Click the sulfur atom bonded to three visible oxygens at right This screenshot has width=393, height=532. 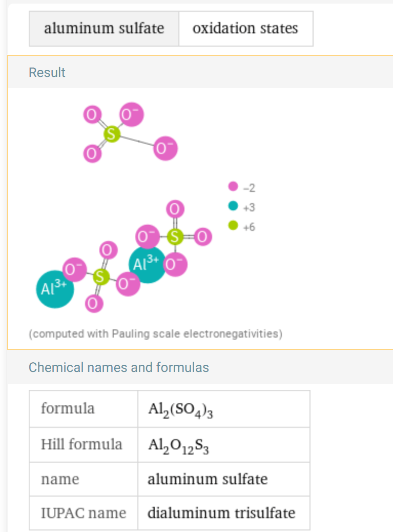(x=175, y=237)
